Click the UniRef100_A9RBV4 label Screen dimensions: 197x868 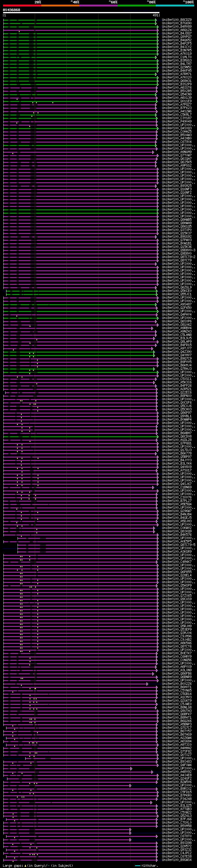(x=177, y=328)
